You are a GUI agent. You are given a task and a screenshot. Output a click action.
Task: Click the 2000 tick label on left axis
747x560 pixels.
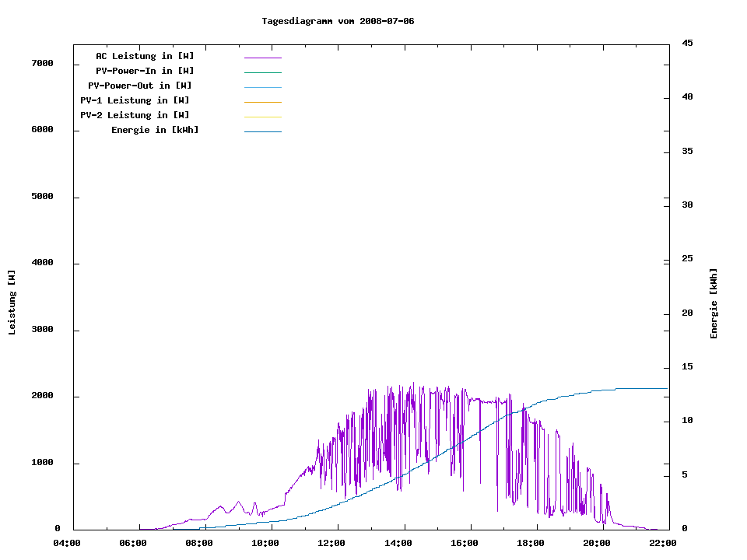tap(41, 397)
